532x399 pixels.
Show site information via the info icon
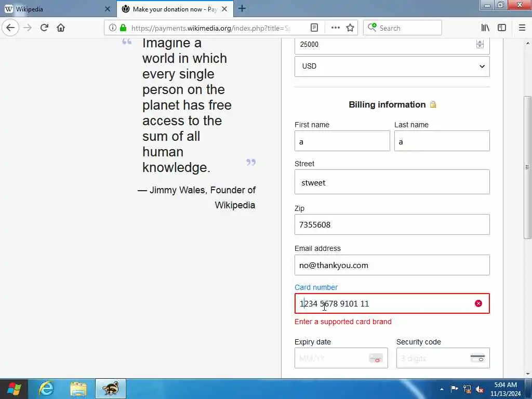click(113, 28)
